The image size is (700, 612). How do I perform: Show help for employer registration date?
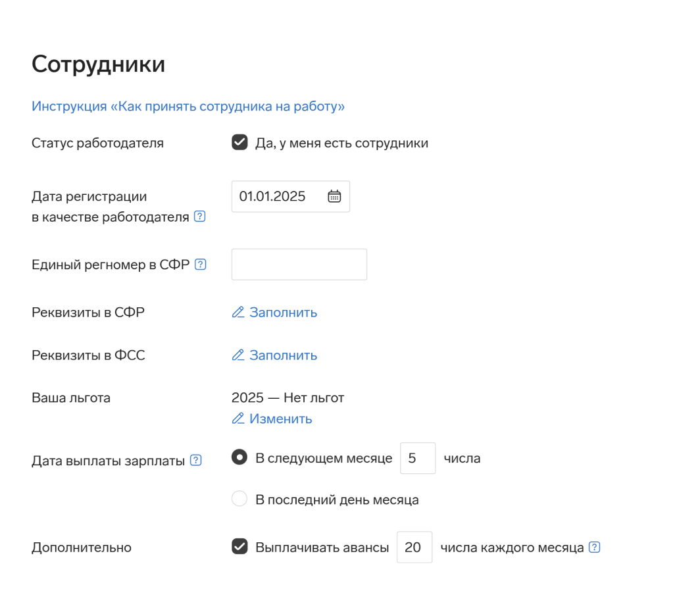tap(200, 217)
